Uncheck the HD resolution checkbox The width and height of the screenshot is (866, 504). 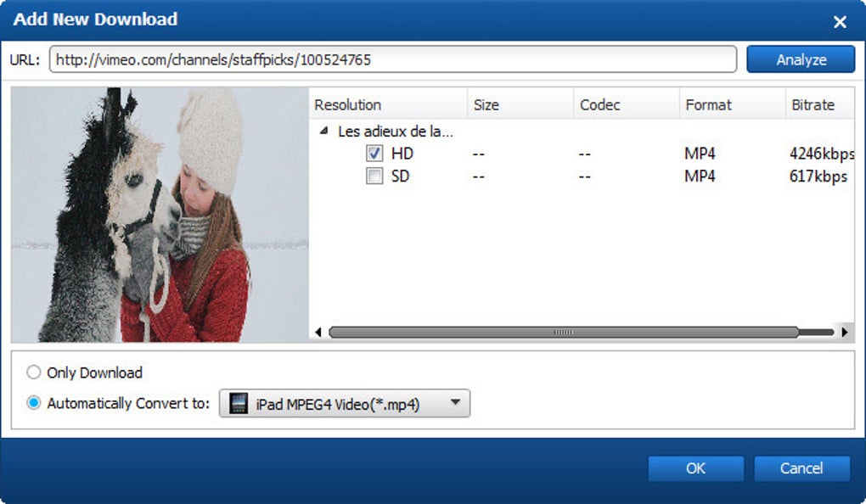pyautogui.click(x=374, y=153)
